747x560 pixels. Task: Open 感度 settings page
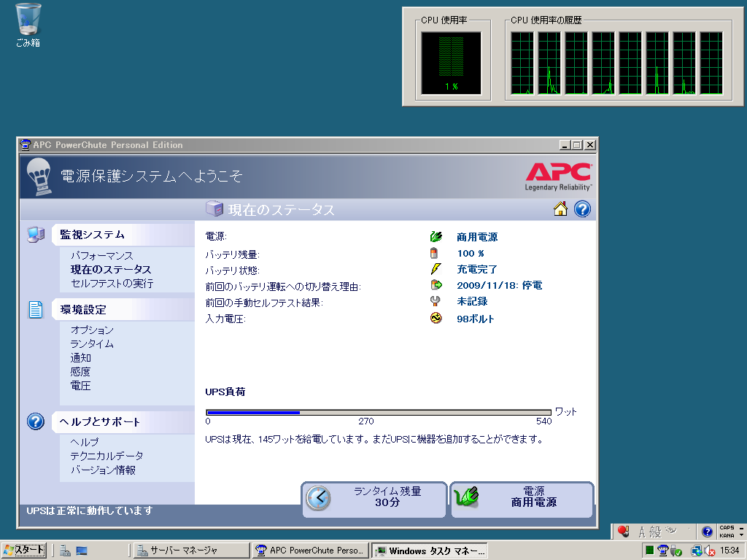click(x=80, y=371)
